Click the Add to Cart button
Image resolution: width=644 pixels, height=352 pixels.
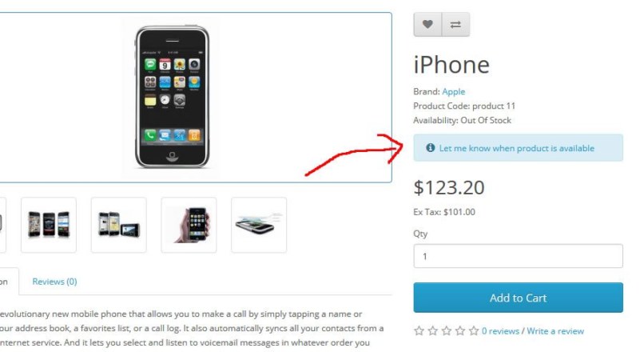[x=518, y=298]
